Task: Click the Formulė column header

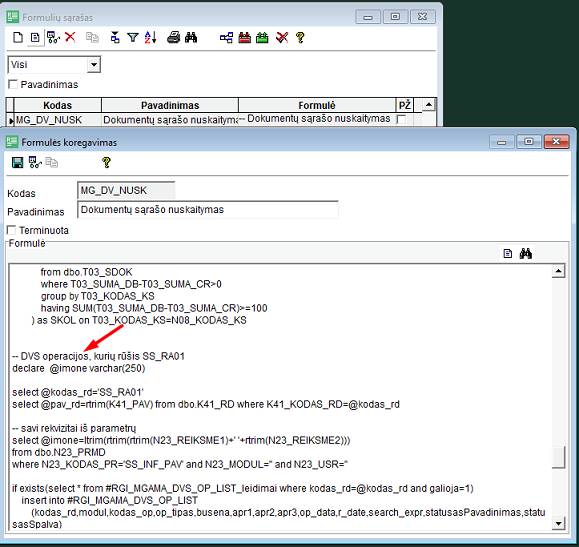Action: [317, 105]
